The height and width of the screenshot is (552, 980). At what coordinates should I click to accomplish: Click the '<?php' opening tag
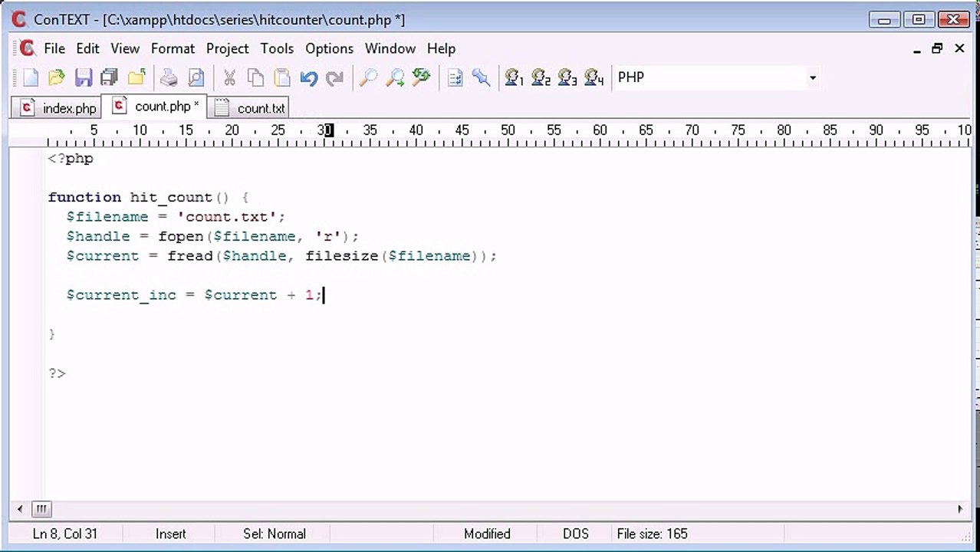coord(71,159)
